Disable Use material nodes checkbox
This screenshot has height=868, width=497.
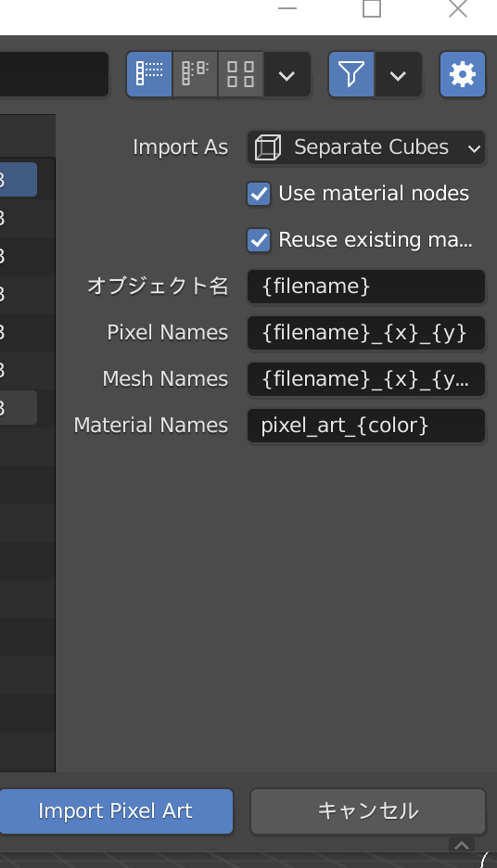pyautogui.click(x=259, y=194)
